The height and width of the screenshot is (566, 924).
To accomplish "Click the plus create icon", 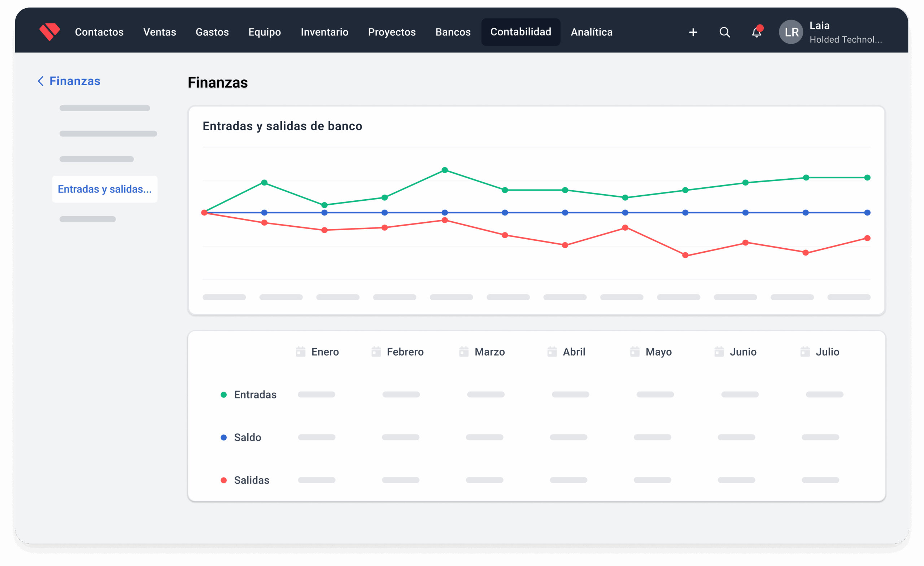I will coord(693,32).
